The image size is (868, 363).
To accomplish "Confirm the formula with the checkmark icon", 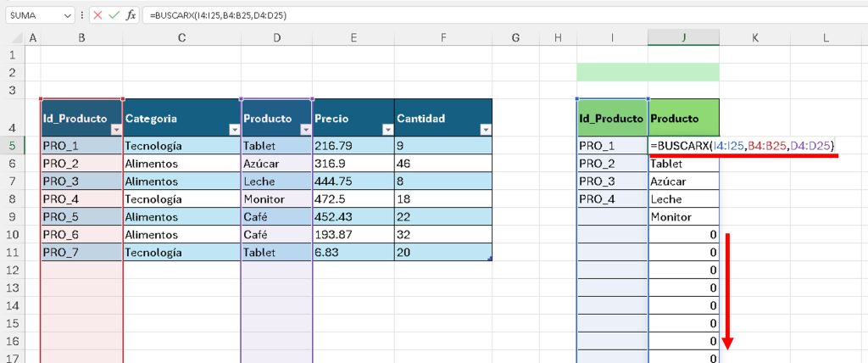I will (115, 15).
